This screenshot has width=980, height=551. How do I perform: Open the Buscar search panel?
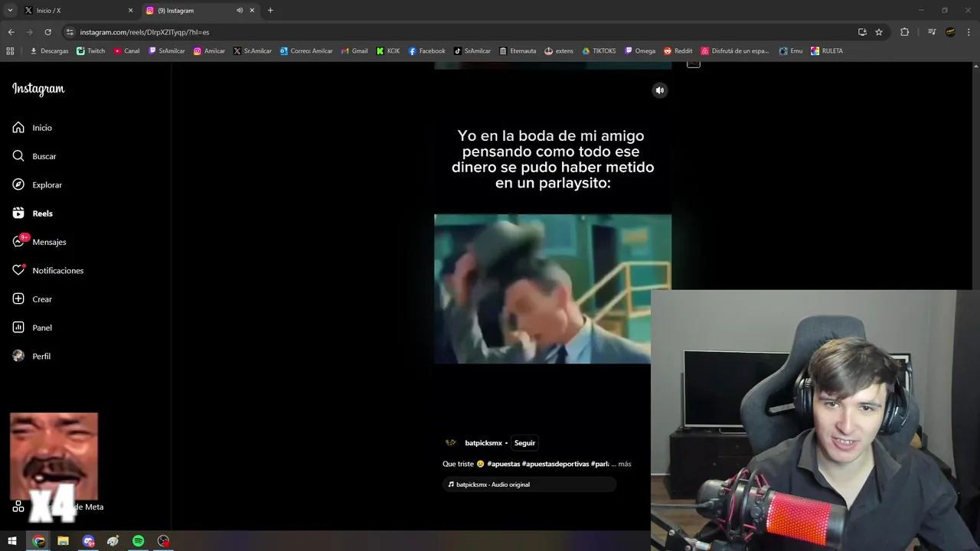tap(34, 156)
